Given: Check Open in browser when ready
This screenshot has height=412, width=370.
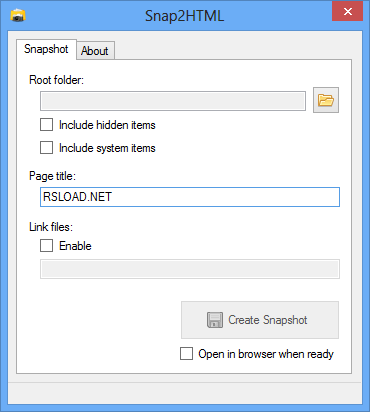Looking at the screenshot, I should [186, 354].
